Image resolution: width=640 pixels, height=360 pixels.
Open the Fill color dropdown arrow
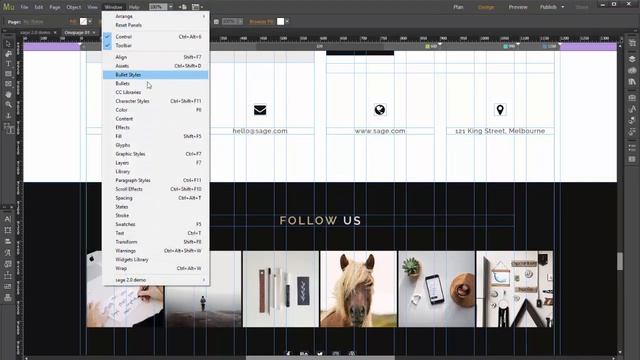coord(90,21)
